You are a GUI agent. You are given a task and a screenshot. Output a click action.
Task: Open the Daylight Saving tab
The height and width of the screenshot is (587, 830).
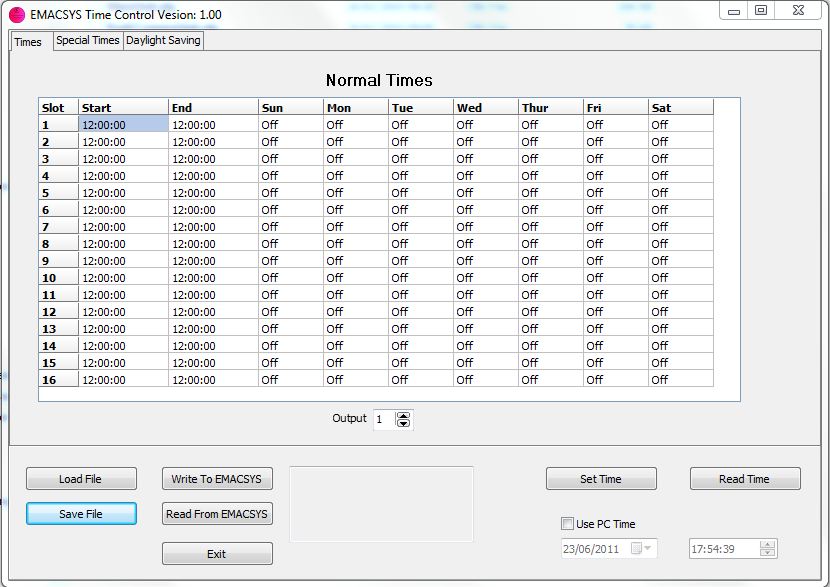point(163,40)
